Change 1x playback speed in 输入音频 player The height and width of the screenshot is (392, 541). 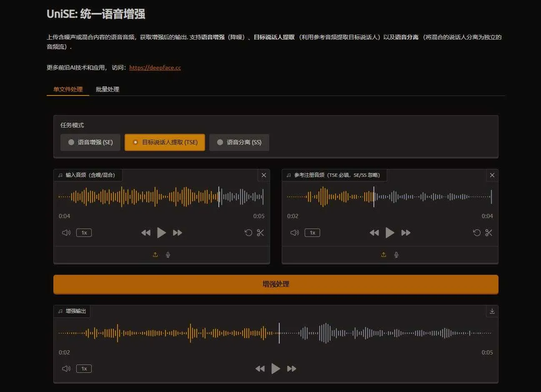pyautogui.click(x=84, y=233)
